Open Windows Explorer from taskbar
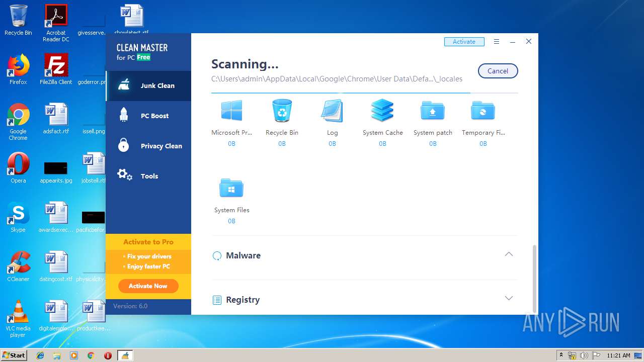The height and width of the screenshot is (362, 644). pos(57,355)
